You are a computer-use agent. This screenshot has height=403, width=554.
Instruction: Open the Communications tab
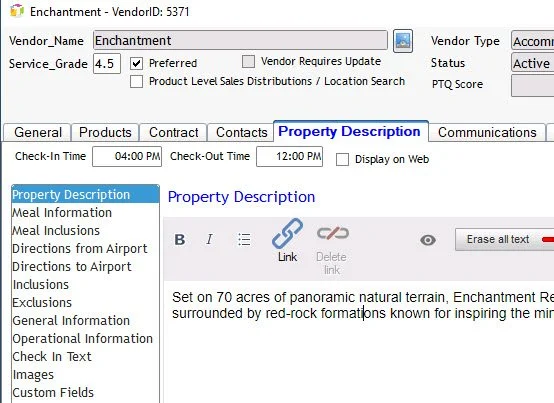point(487,132)
